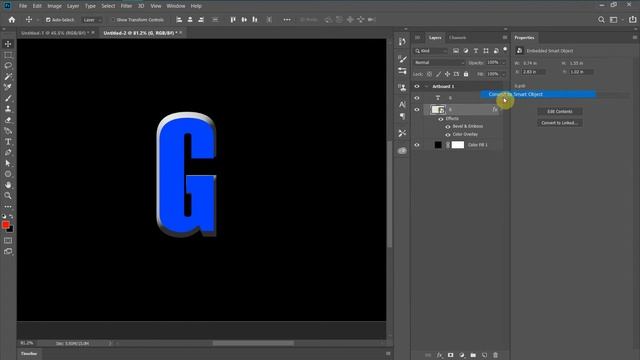Select the Move tool in the toolbox
The width and height of the screenshot is (640, 360).
click(8, 44)
